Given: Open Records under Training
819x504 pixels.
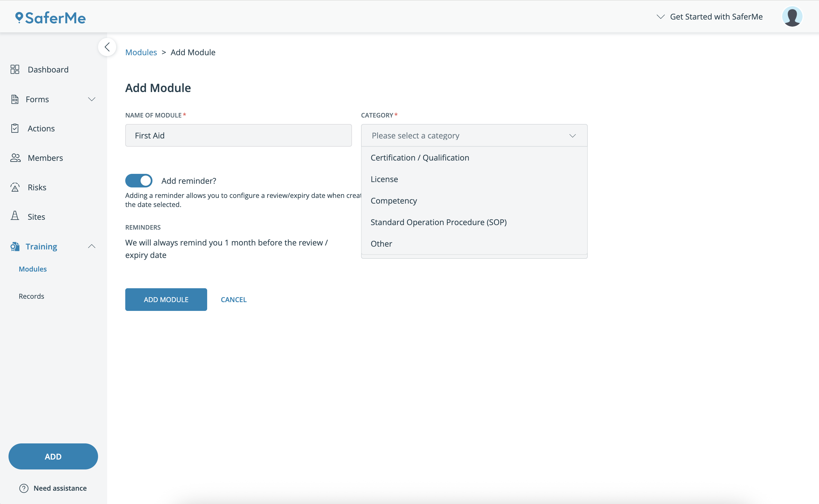Looking at the screenshot, I should pyautogui.click(x=31, y=296).
